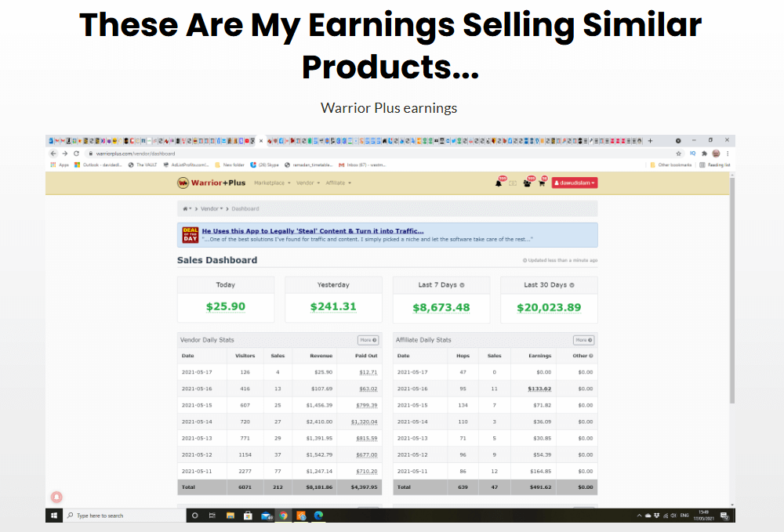This screenshot has width=784, height=532.
Task: Expand the Affiliate dropdown in the navbar
Action: pyautogui.click(x=338, y=183)
